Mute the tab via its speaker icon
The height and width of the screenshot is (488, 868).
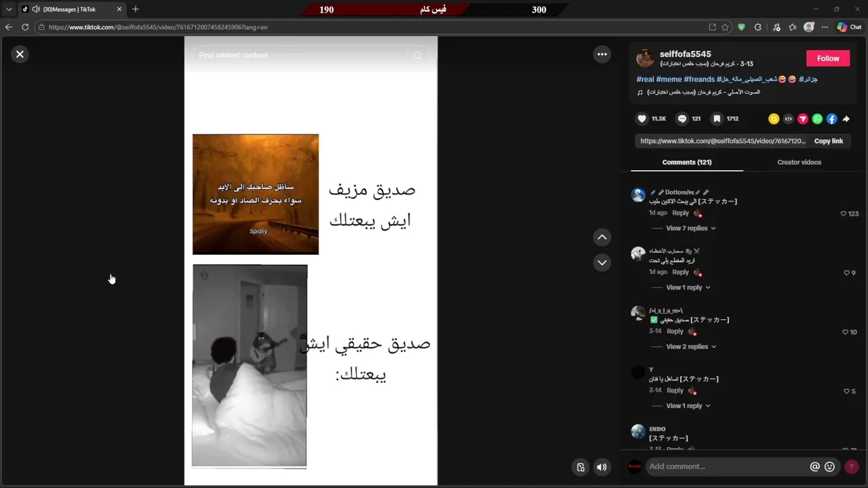pyautogui.click(x=35, y=9)
